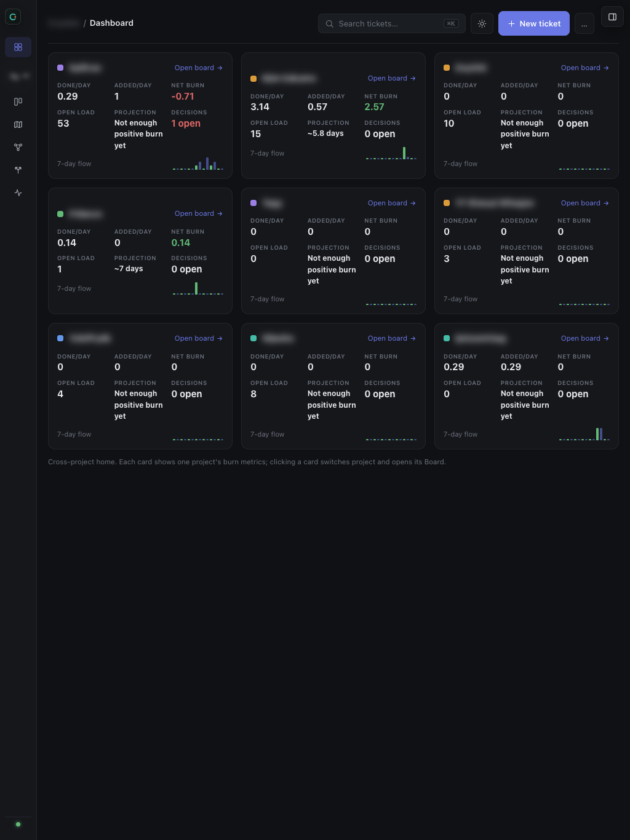Open the Board view columns icon

coord(18,101)
